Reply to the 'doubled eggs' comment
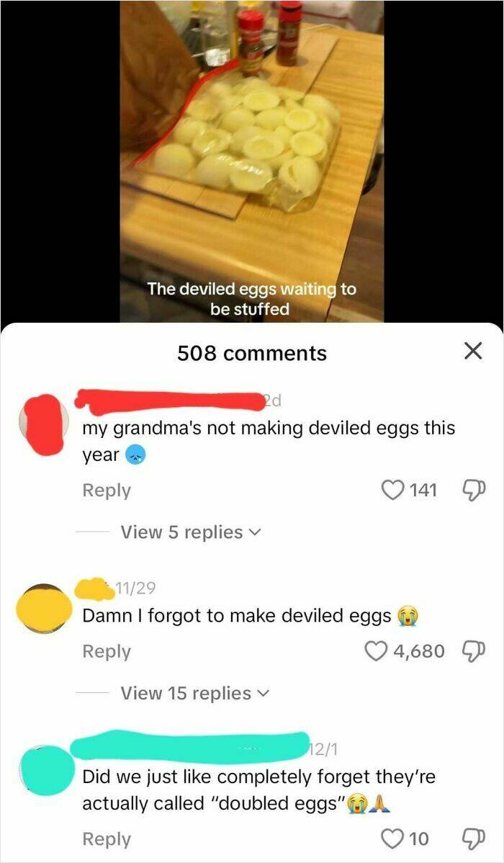This screenshot has height=863, width=504. click(x=107, y=839)
